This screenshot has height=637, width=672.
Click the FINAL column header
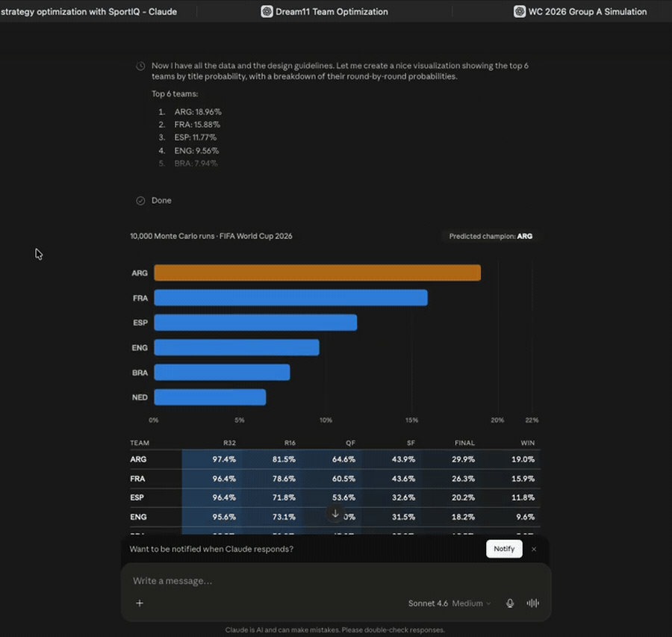click(464, 443)
